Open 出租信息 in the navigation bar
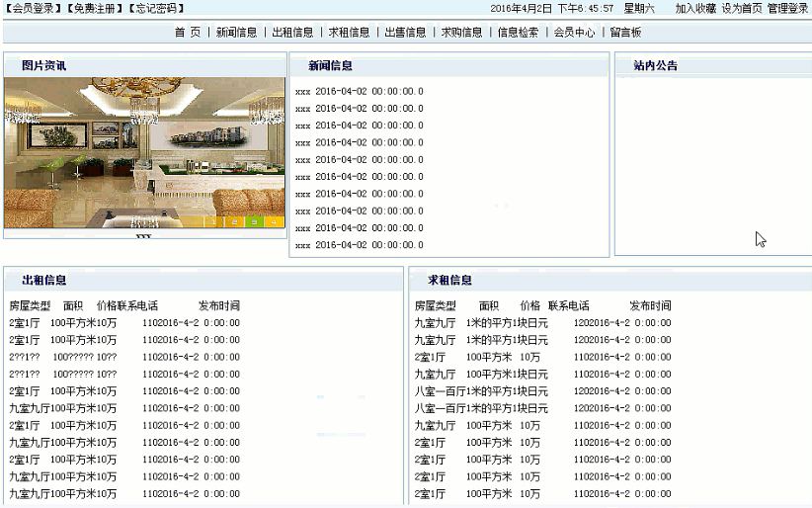812x508 pixels. click(x=292, y=33)
